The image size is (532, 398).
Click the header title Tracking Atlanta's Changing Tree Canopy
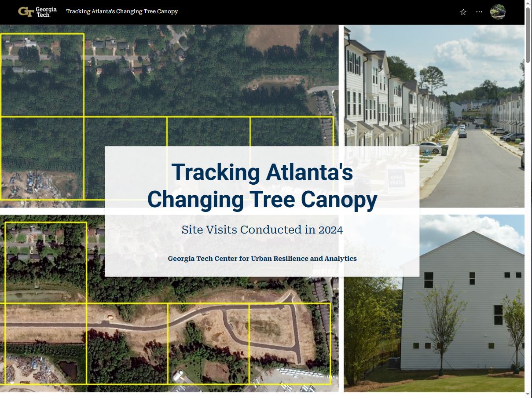[x=122, y=11]
